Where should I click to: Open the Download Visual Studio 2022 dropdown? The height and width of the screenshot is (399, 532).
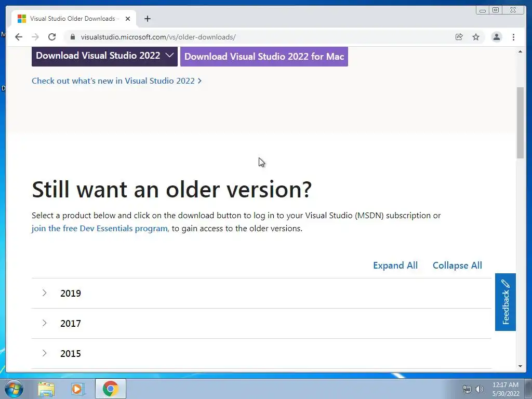(x=104, y=56)
